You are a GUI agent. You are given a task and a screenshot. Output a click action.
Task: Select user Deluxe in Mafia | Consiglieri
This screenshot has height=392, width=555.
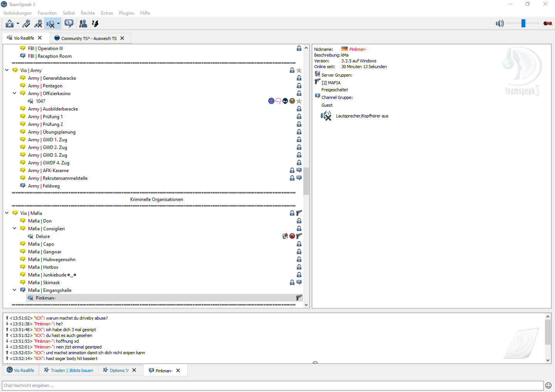[x=42, y=236]
